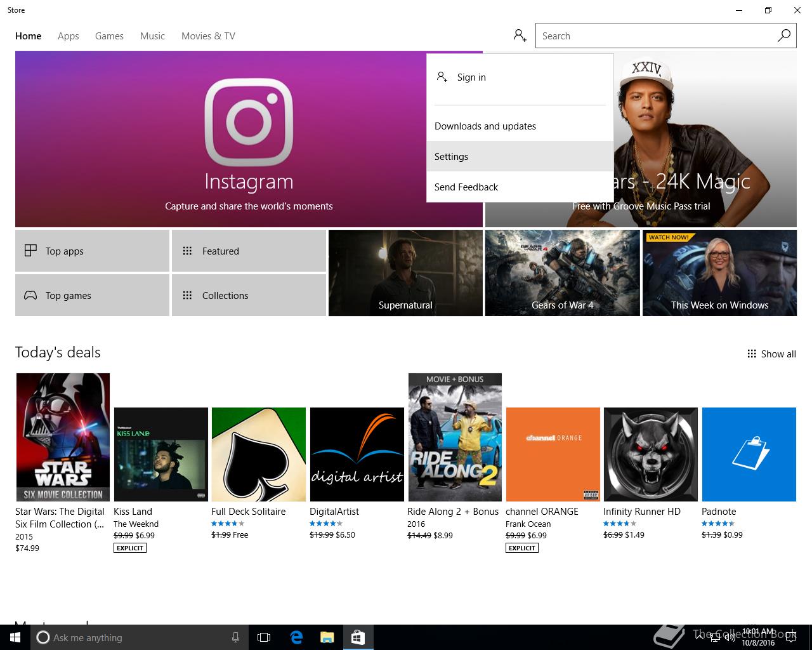Viewport: 812px width, 650px height.
Task: Open the Infinity Runner HD icon
Action: [x=651, y=454]
